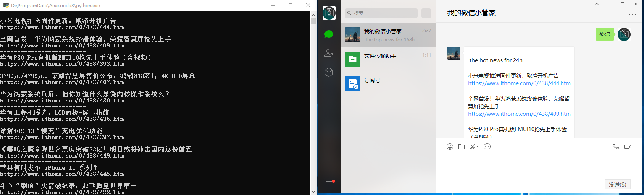Click the 12:37 timestamp in chat list
This screenshot has height=195, width=644.
[x=425, y=31]
